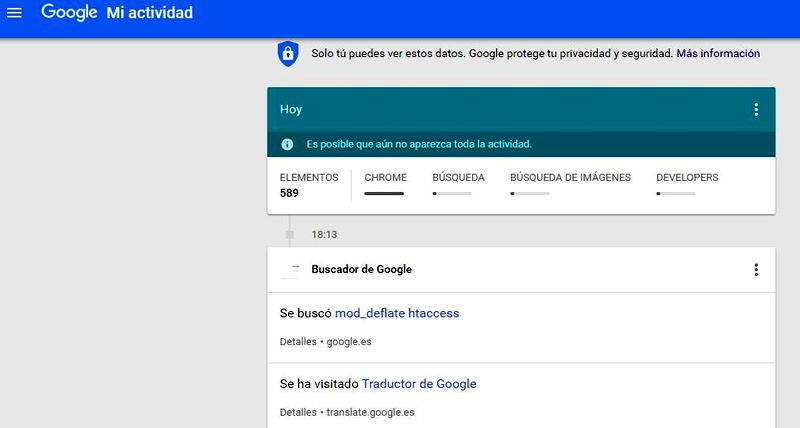Click the Búsqueda de imágenes progress bar
The height and width of the screenshot is (428, 800).
[x=530, y=194]
